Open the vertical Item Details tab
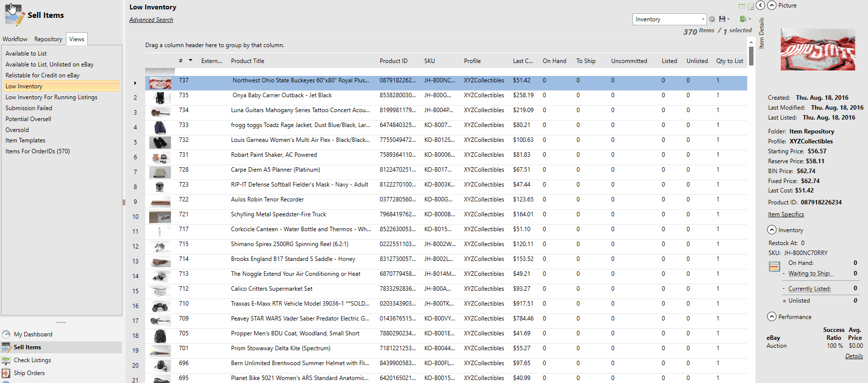The width and height of the screenshot is (868, 383). [x=761, y=33]
